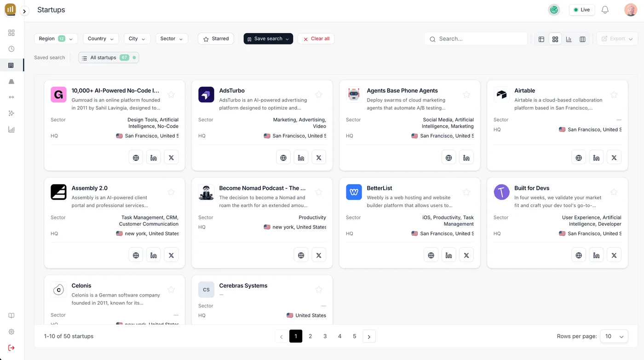
Task: Open Airtable's X profile
Action: [x=614, y=157]
